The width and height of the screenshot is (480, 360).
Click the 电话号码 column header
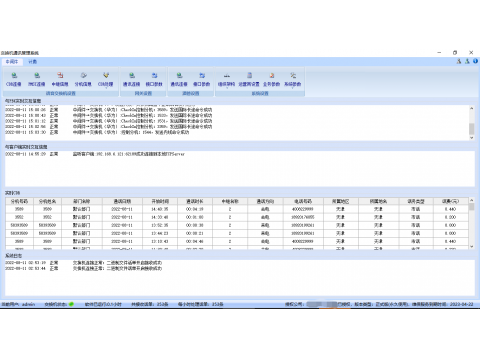[x=303, y=201]
